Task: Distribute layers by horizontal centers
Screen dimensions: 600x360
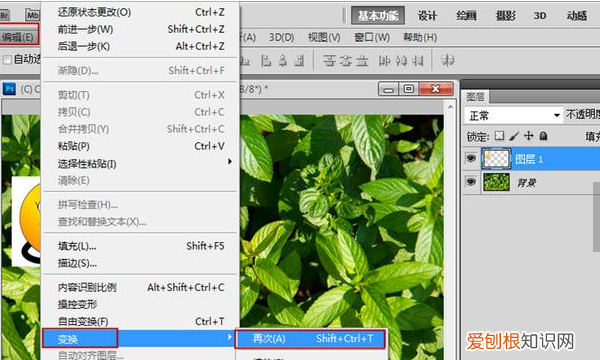Action: [401, 60]
